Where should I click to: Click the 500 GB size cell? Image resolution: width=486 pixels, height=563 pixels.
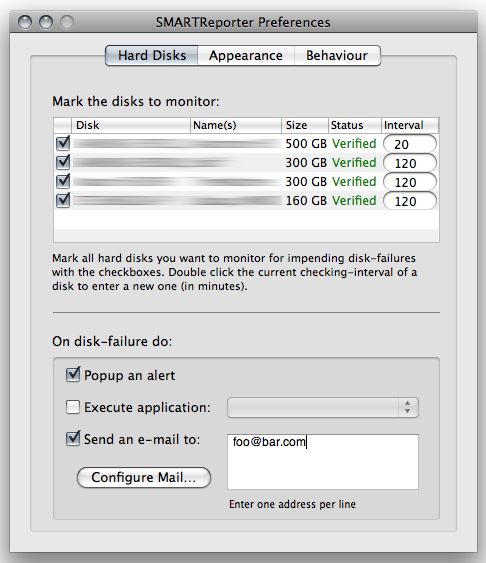click(306, 144)
